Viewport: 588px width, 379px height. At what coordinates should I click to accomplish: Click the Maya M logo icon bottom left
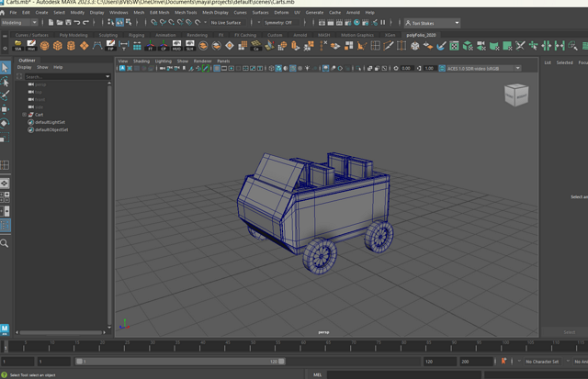pyautogui.click(x=5, y=329)
